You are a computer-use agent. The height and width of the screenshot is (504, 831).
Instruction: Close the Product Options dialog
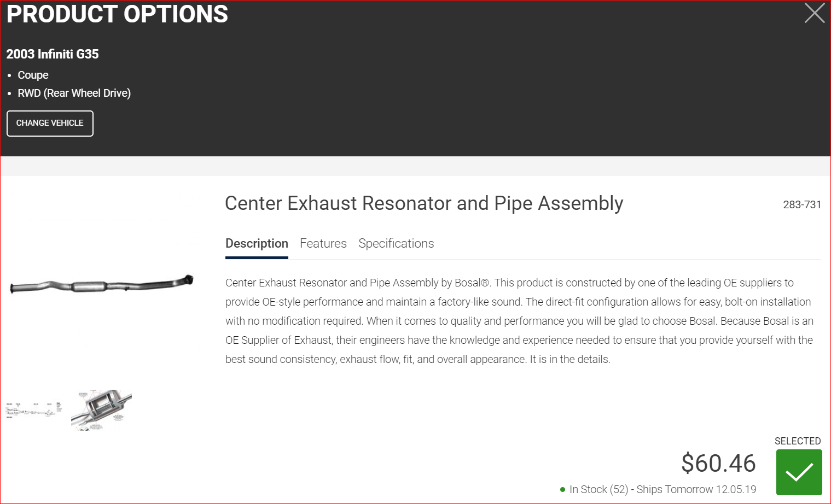pyautogui.click(x=814, y=13)
